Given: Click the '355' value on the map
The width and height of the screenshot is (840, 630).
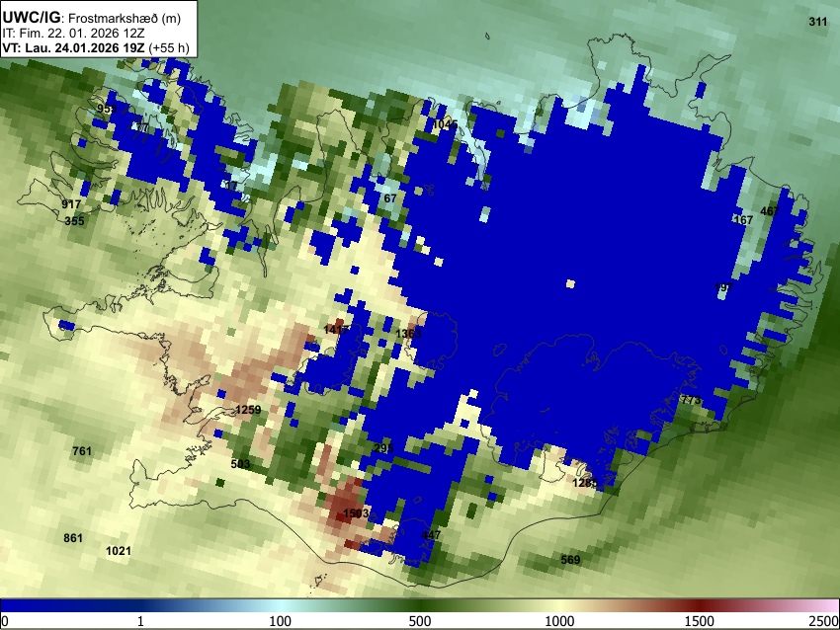Looking at the screenshot, I should click(74, 220).
